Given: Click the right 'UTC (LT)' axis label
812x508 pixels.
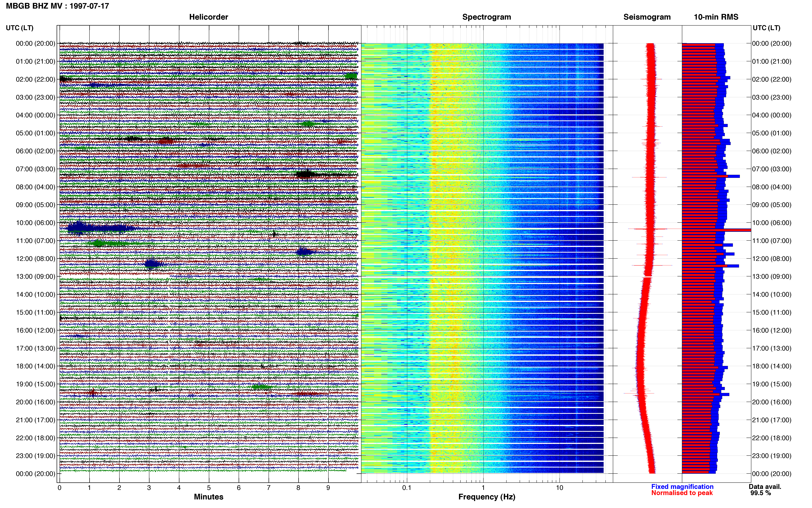Looking at the screenshot, I should click(766, 28).
